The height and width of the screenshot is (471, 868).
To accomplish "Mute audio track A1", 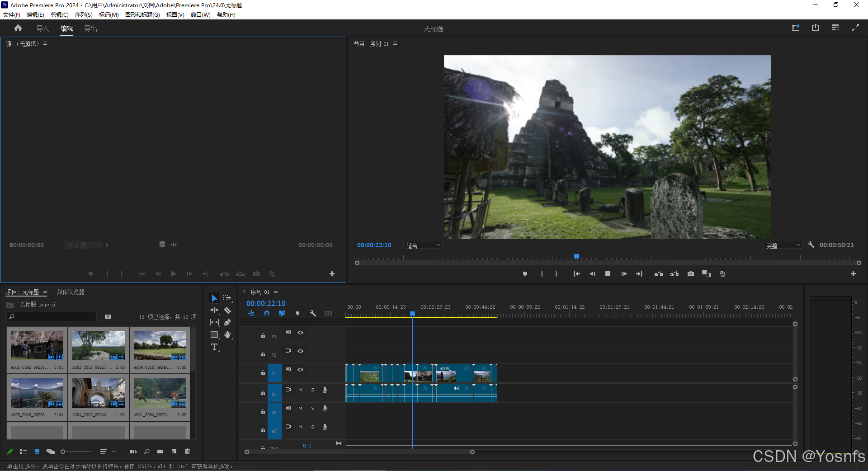I will [300, 390].
